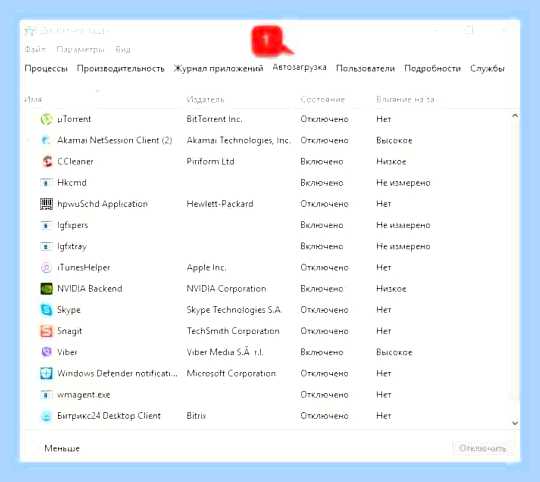Click publisher BitTorrent Inc.
The width and height of the screenshot is (540, 482).
coord(214,119)
